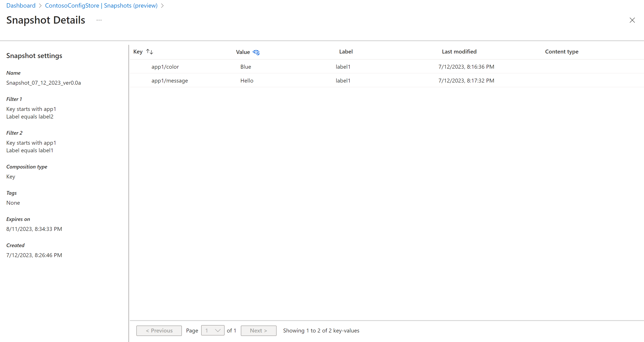Click the Key column sort descending icon
644x342 pixels.
[x=151, y=52]
